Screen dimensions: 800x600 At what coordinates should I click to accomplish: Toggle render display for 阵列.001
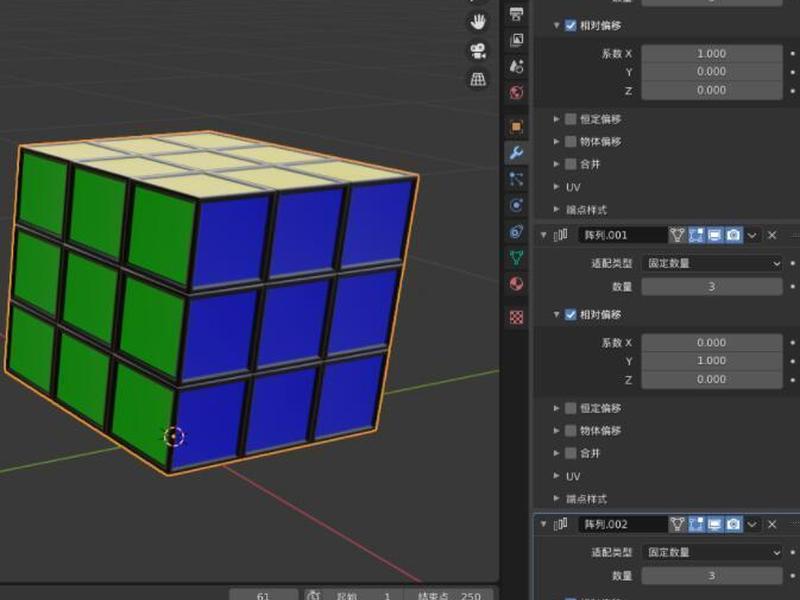[734, 235]
